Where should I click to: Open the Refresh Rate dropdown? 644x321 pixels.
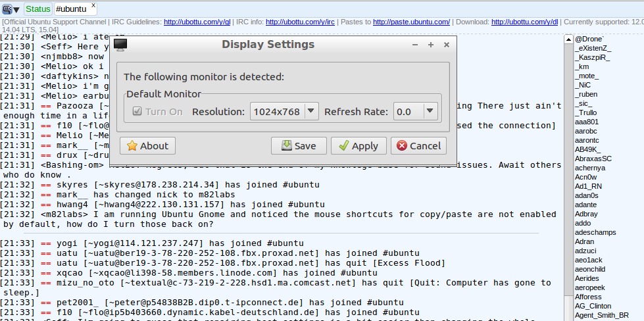coord(415,111)
